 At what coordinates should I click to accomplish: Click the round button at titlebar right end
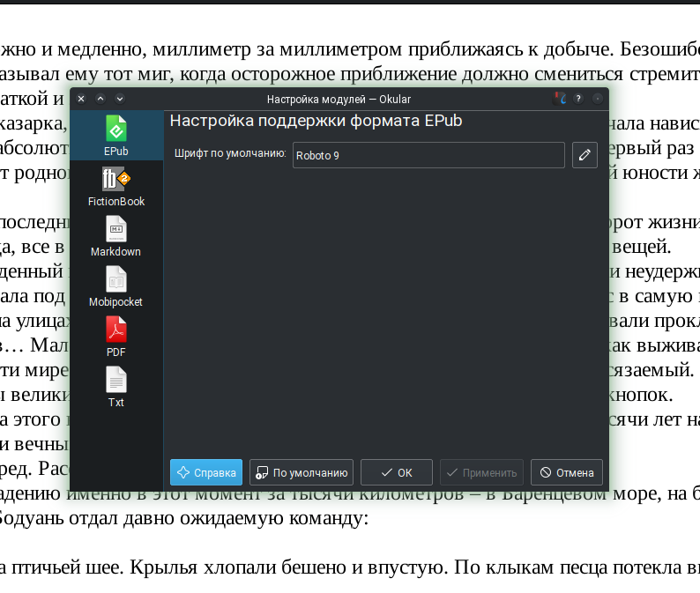[x=598, y=99]
